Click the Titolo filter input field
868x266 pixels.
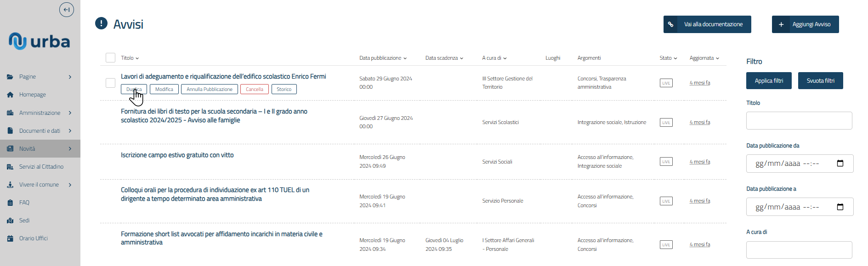coord(799,121)
